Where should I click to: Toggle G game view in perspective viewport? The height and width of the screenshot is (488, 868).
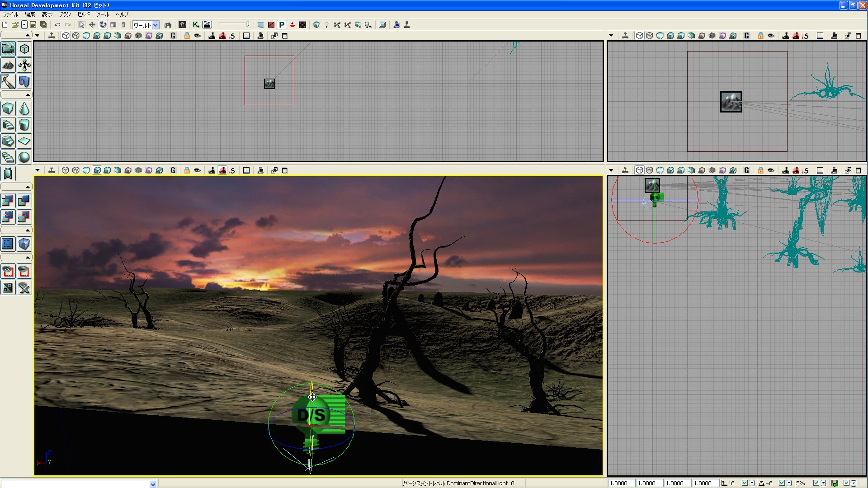(173, 170)
